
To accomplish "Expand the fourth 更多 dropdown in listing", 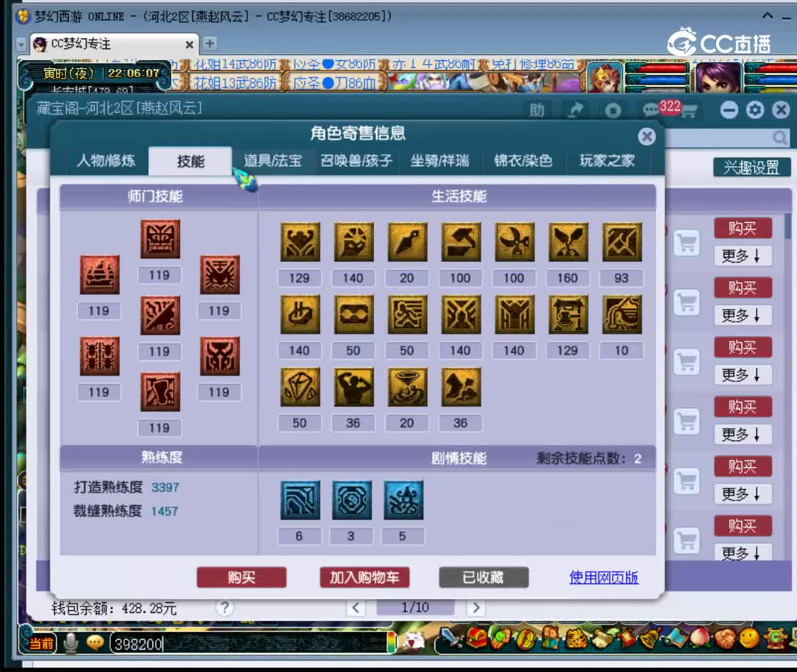I will [743, 434].
